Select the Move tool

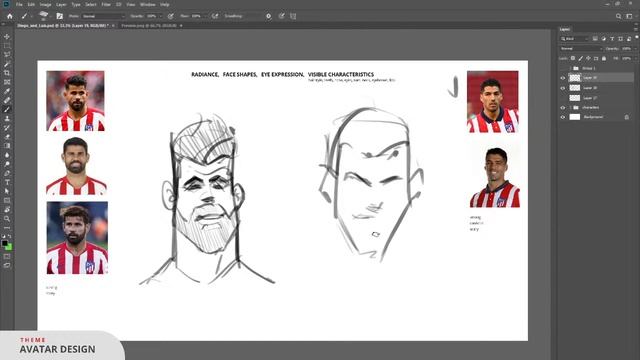click(x=7, y=37)
